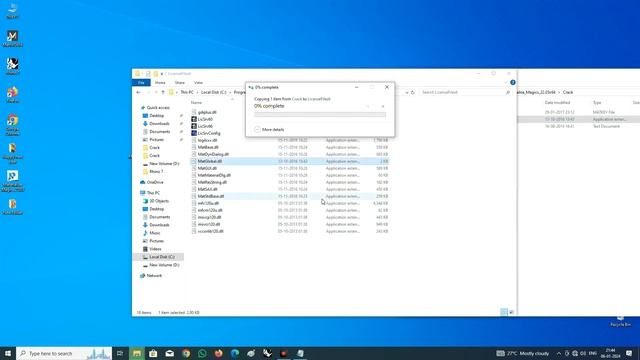Image resolution: width=640 pixels, height=360 pixels.
Task: Select highlighted MatGlobal.dll file
Action: (290, 161)
